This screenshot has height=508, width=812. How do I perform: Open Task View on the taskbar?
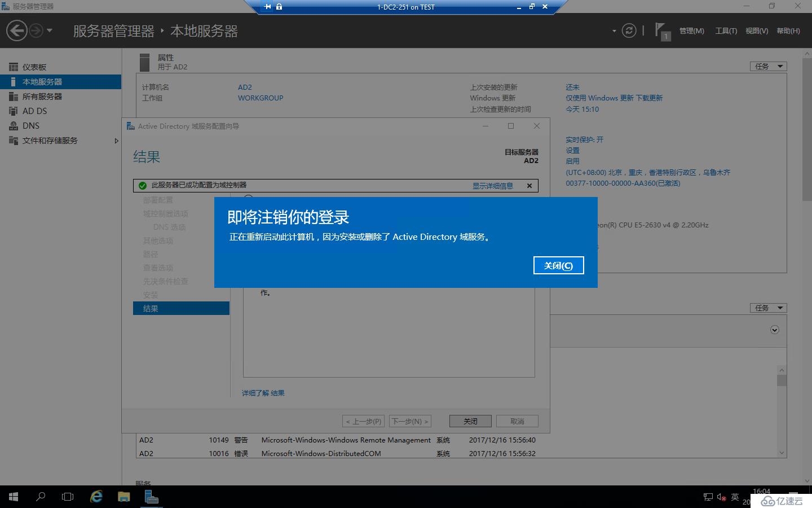(x=68, y=497)
